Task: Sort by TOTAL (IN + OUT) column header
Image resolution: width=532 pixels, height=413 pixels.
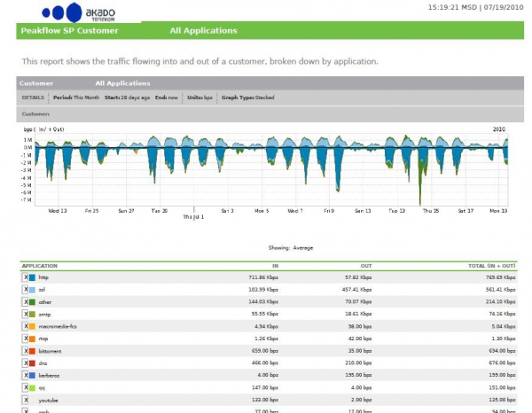Action: (x=491, y=266)
